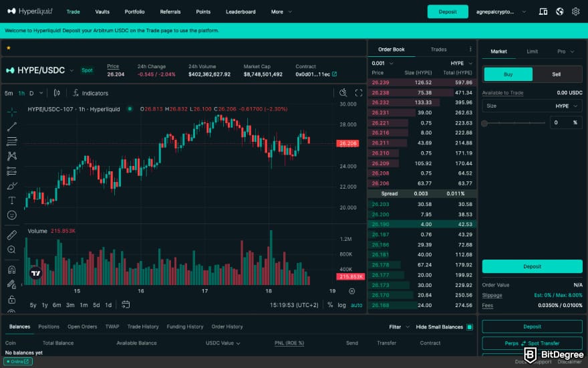Toggle Hide Small Balances checkbox
The height and width of the screenshot is (368, 588).
click(470, 327)
